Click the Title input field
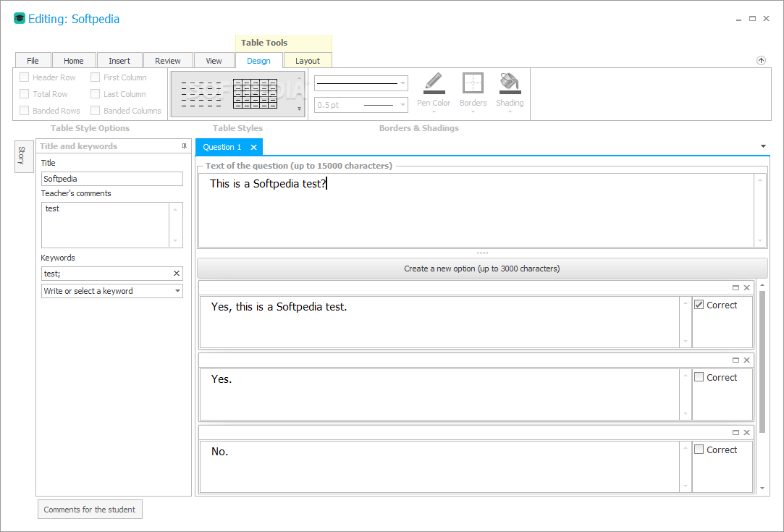This screenshot has height=532, width=784. (112, 179)
